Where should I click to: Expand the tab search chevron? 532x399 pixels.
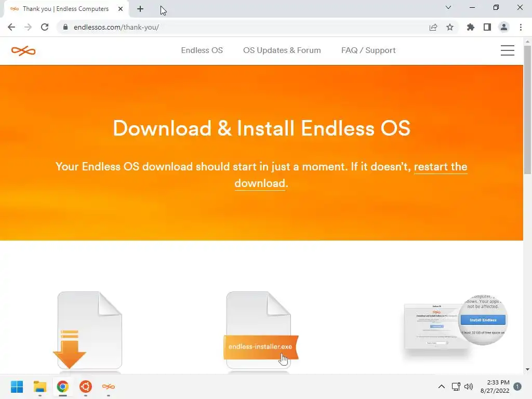448,7
